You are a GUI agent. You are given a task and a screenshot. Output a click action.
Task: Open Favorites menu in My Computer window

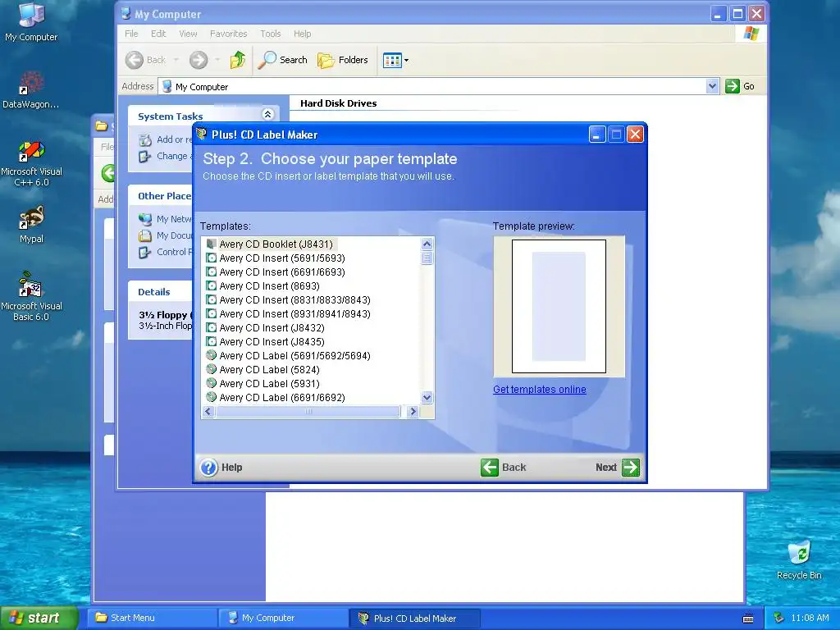pos(229,34)
